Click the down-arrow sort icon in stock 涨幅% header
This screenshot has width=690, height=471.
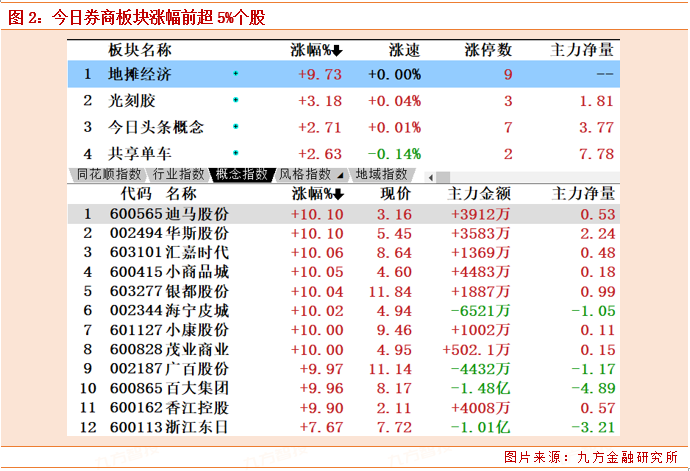pyautogui.click(x=338, y=195)
